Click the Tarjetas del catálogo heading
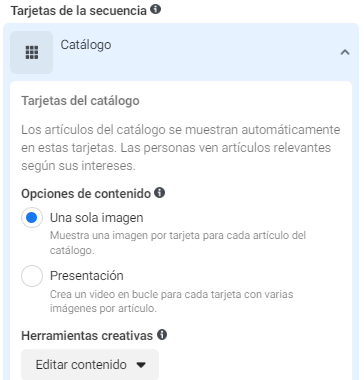 click(x=80, y=101)
